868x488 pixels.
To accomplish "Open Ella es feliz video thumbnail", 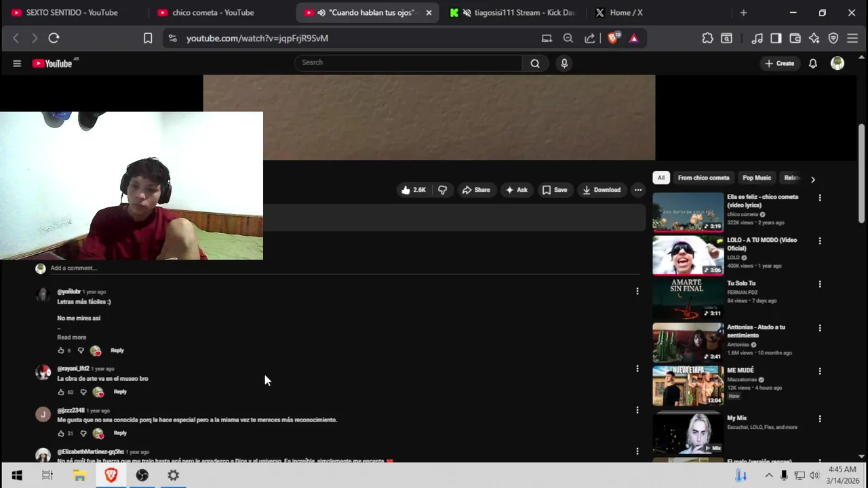I will click(688, 212).
